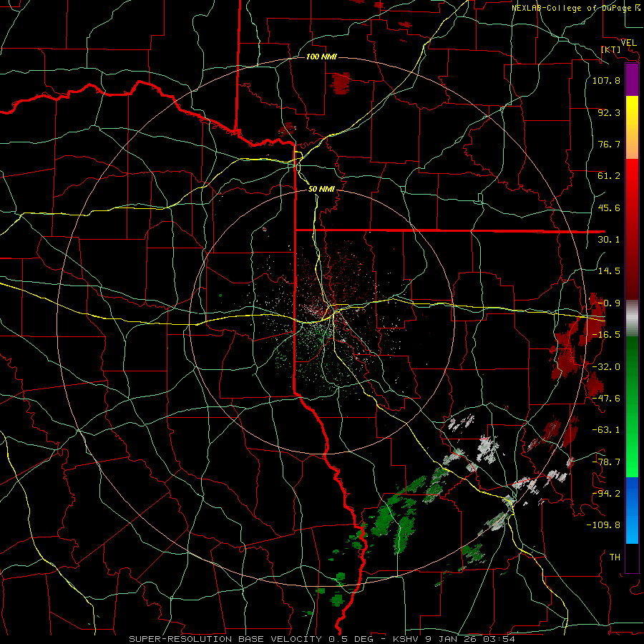Click the [KT] units label

coord(610,49)
